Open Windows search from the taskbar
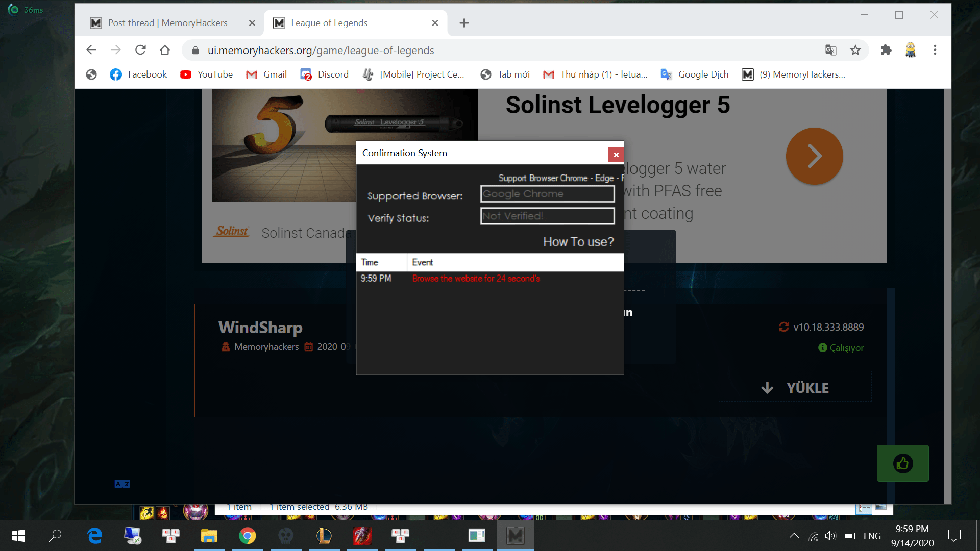This screenshot has height=551, width=980. tap(55, 536)
